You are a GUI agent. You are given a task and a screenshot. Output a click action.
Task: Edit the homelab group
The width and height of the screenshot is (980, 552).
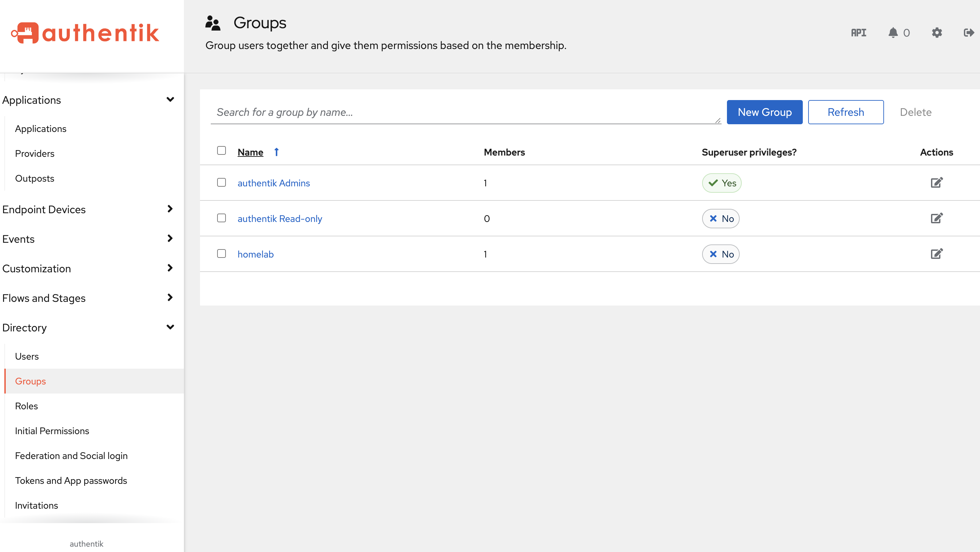(x=936, y=254)
